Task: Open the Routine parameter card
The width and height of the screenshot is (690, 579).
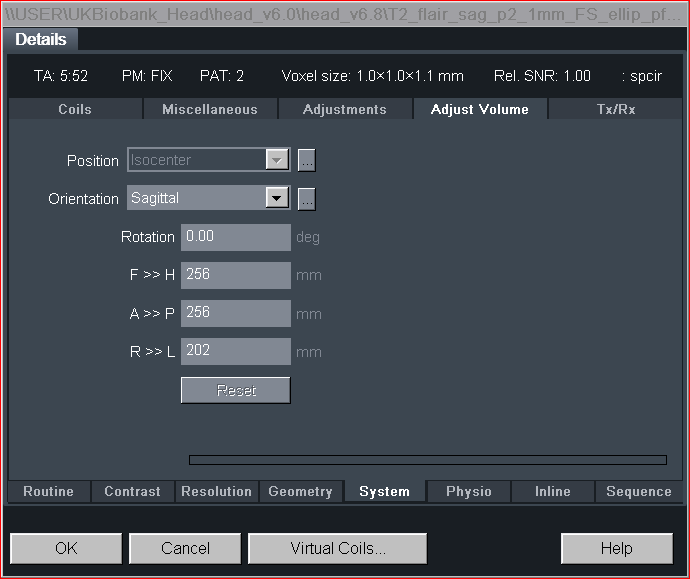Action: [49, 491]
